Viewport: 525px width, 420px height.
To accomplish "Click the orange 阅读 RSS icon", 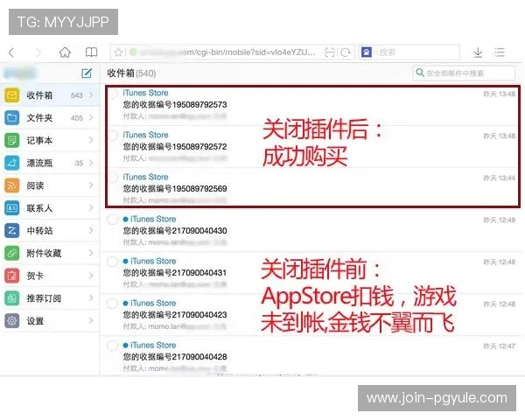I will click(12, 185).
